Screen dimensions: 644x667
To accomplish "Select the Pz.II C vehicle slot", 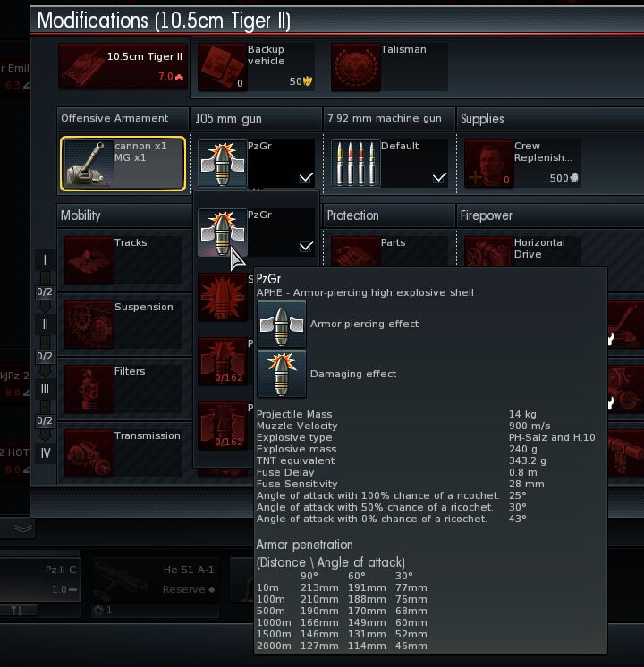I will [39, 579].
